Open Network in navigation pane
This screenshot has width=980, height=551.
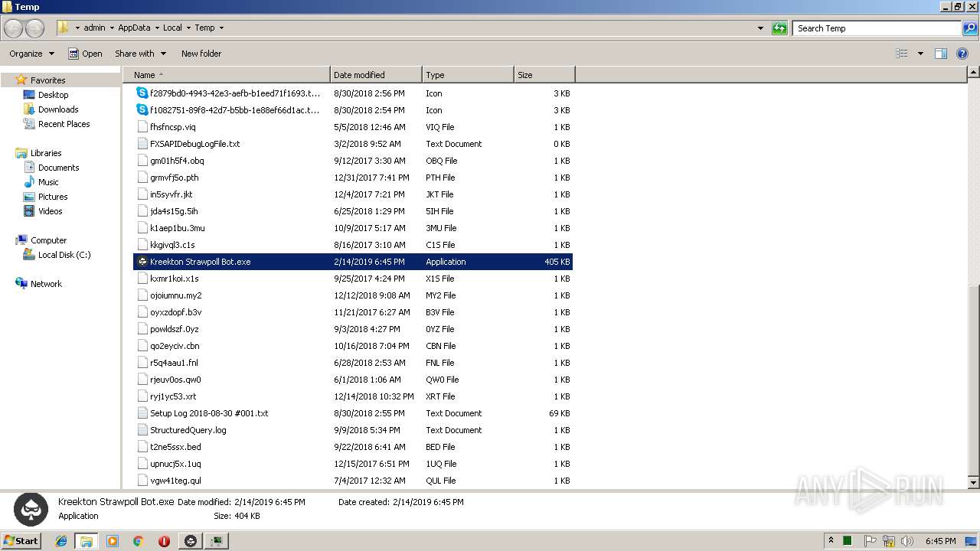click(x=46, y=284)
